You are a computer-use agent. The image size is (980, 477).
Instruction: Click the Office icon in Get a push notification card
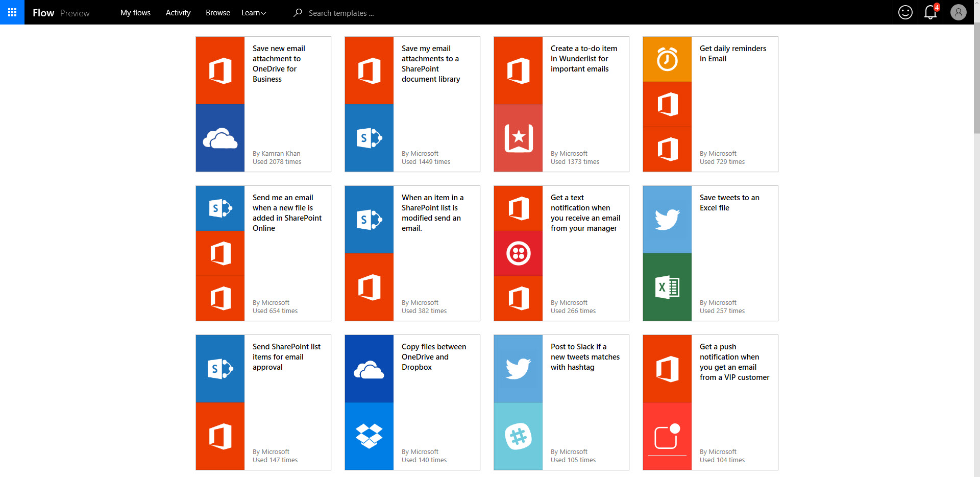(667, 369)
